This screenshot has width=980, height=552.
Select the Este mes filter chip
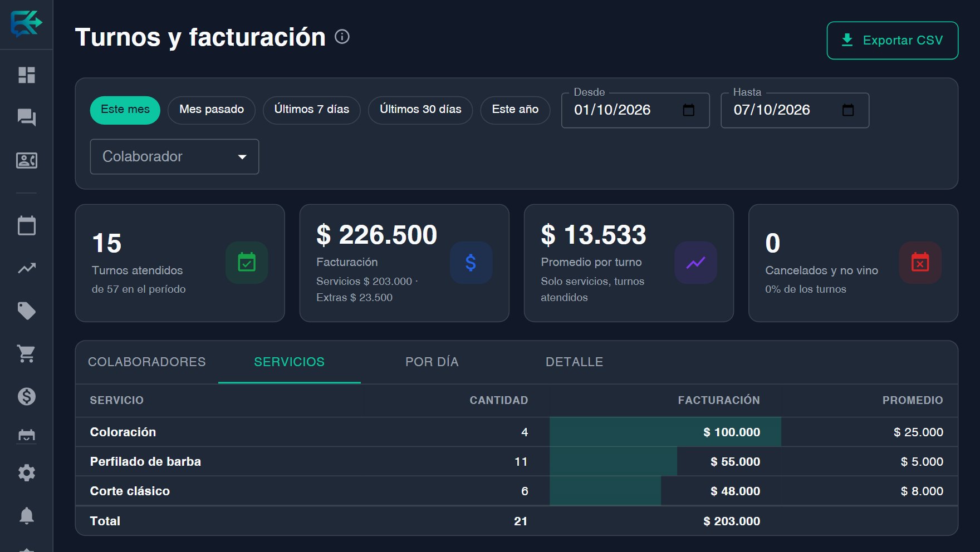click(125, 110)
